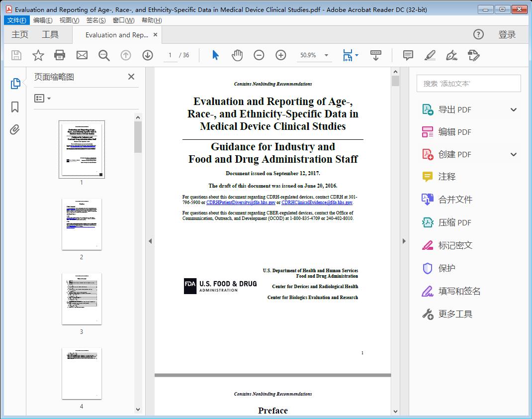532x419 pixels.
Task: Print the document with the printer icon
Action: 60,55
